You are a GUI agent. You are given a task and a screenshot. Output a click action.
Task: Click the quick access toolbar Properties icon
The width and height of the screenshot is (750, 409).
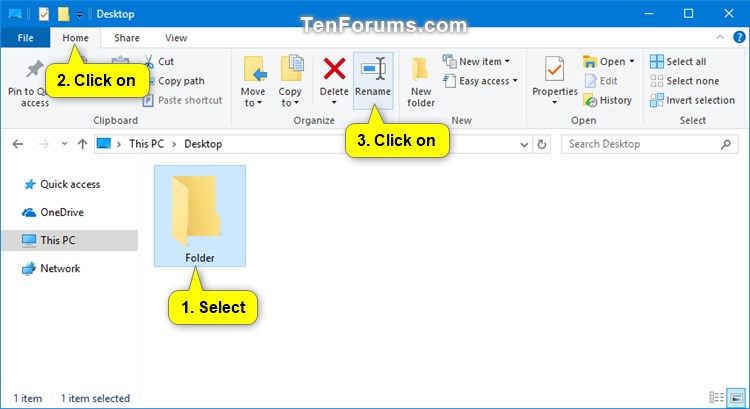coord(44,14)
